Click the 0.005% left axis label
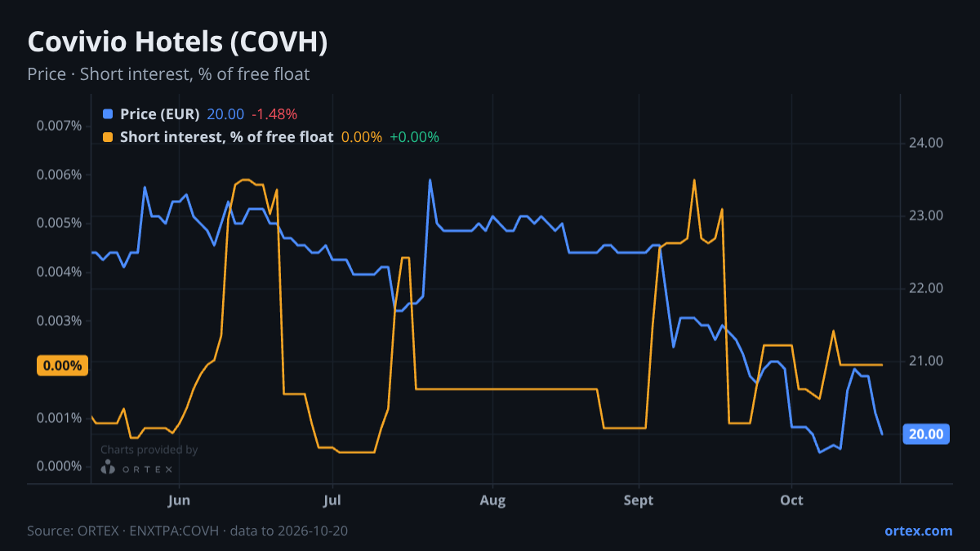The height and width of the screenshot is (551, 980). click(x=59, y=224)
